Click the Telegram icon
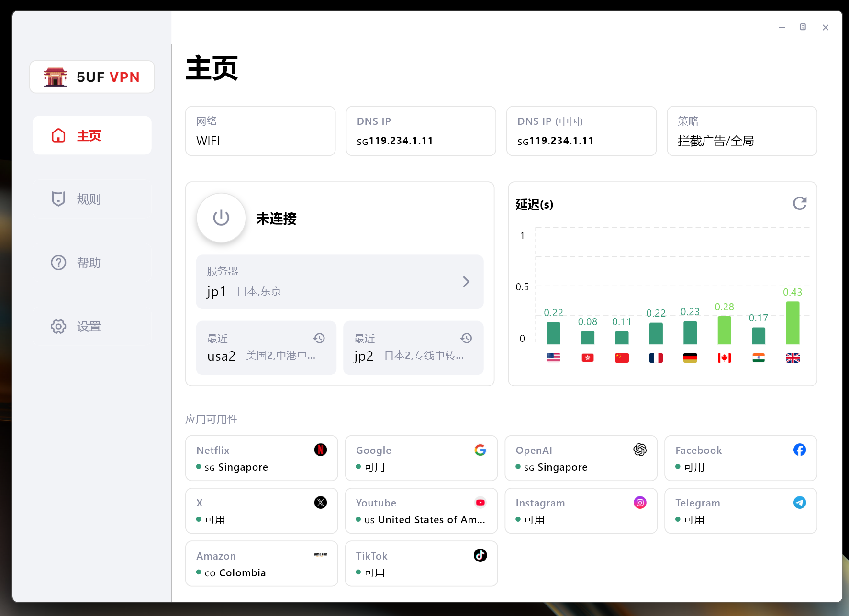 (799, 502)
